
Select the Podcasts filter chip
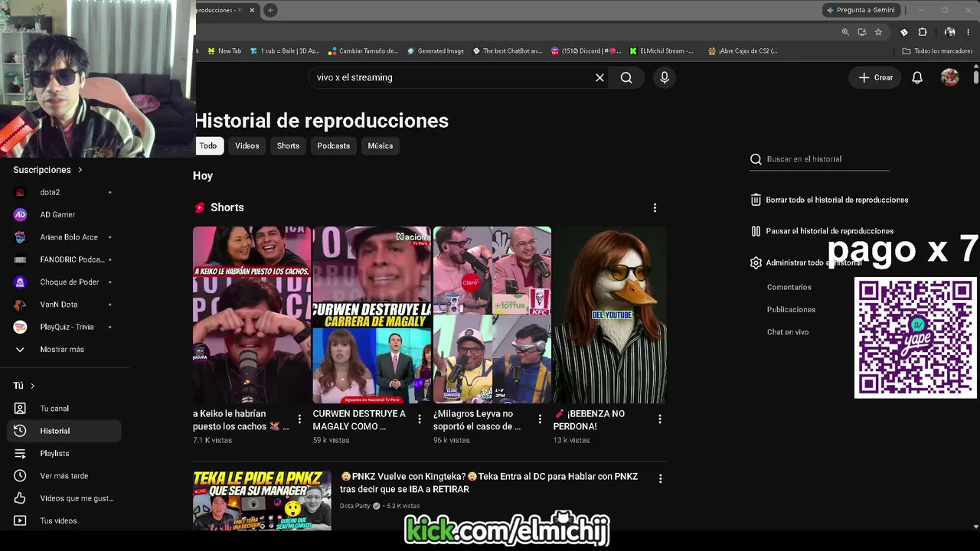[334, 145]
